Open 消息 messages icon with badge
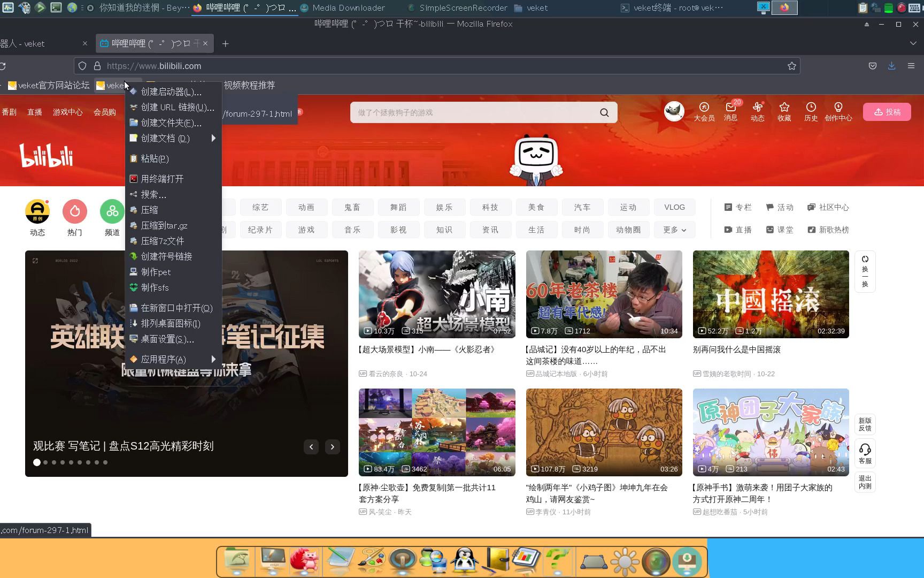Screen dimensions: 924x578 731,112
